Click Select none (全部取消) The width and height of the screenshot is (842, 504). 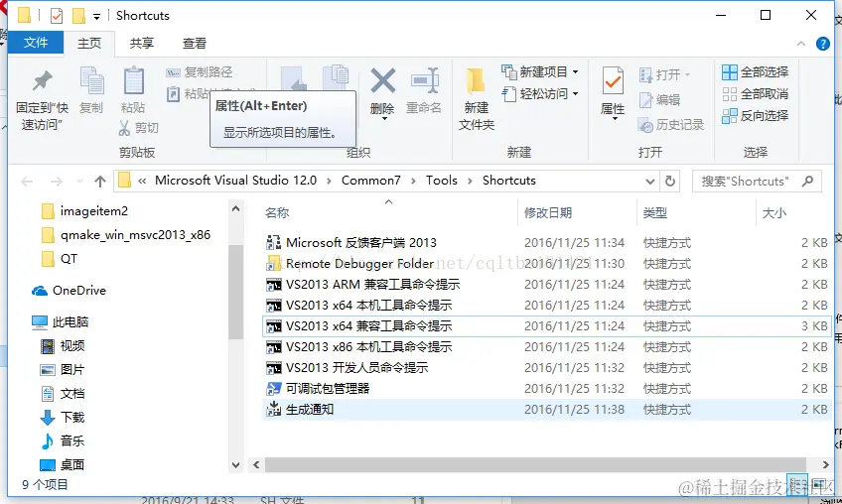tap(755, 94)
